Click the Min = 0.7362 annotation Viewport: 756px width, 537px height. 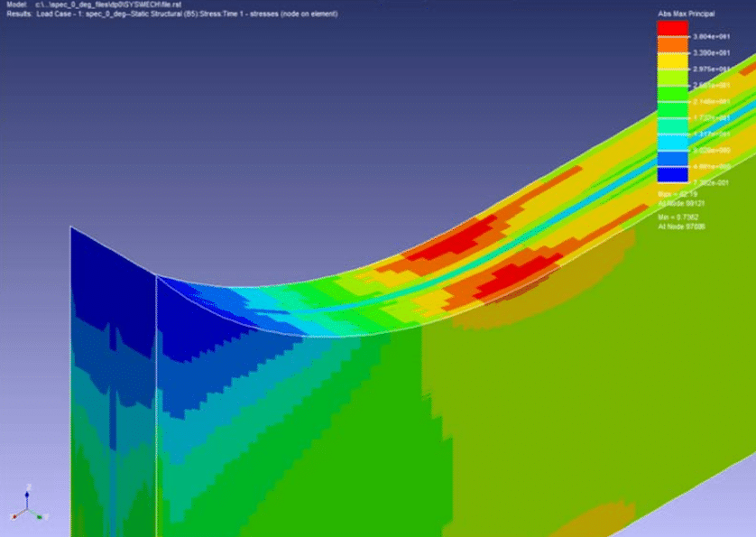click(679, 217)
